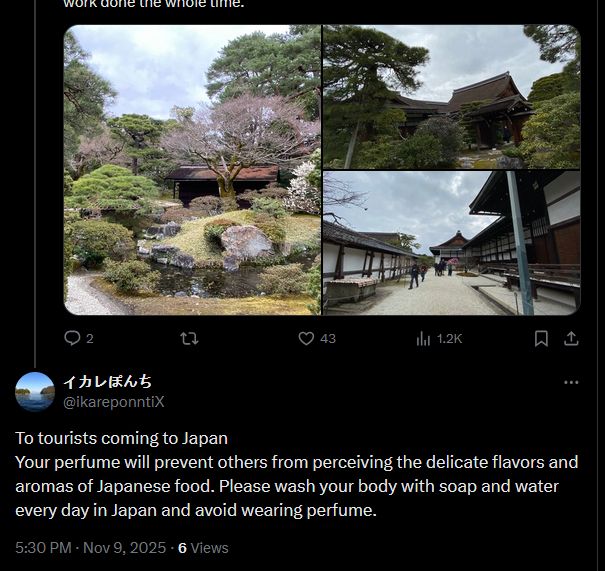This screenshot has width=605, height=571.
Task: Open view analytics bar chart icon
Action: point(423,339)
